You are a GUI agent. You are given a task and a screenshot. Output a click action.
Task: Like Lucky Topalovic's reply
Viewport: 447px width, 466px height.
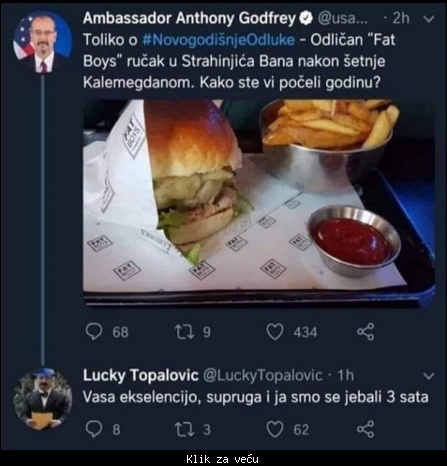[275, 429]
